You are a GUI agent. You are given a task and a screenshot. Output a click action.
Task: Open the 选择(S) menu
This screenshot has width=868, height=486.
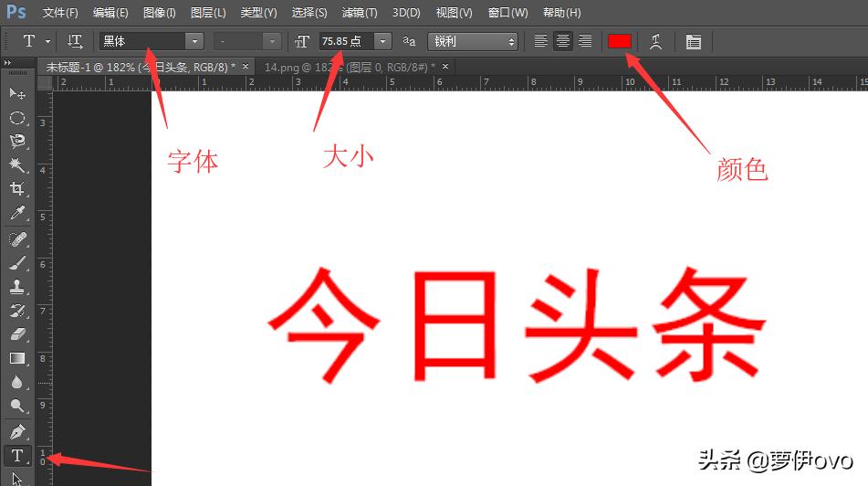coord(309,12)
